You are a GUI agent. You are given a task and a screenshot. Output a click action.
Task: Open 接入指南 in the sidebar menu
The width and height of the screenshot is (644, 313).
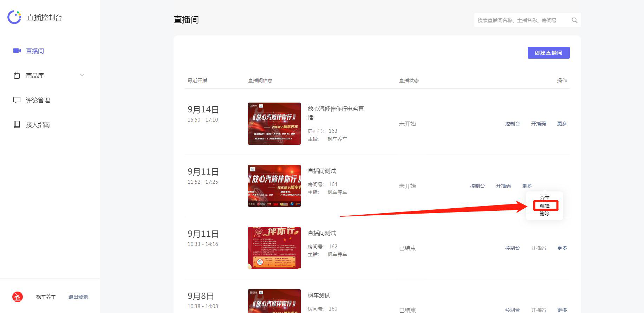38,125
